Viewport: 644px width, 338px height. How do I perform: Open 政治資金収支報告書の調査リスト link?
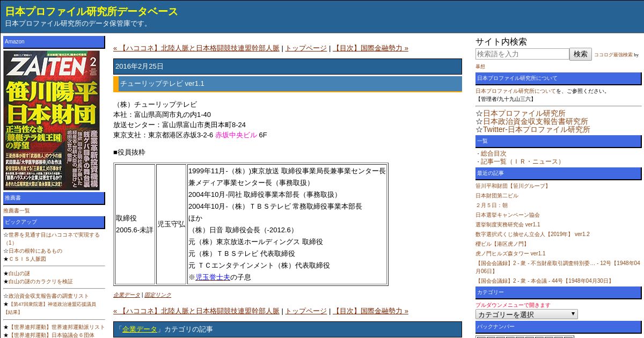click(49, 296)
